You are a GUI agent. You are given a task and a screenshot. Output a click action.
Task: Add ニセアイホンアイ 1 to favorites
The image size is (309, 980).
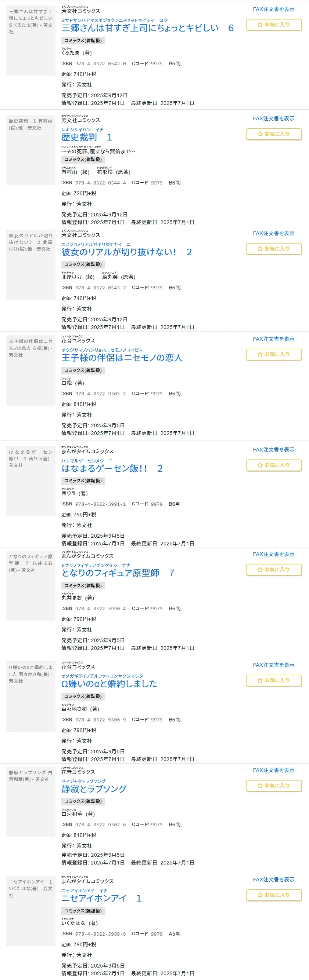[x=274, y=895]
